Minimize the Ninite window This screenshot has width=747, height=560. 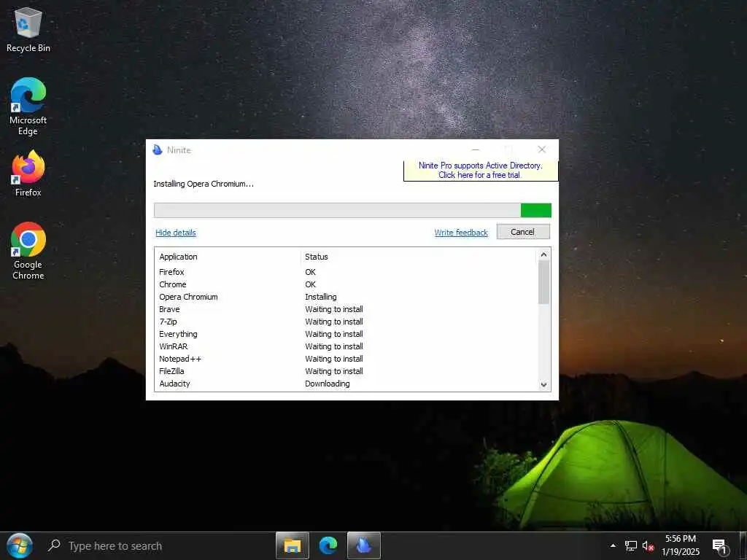pyautogui.click(x=476, y=149)
